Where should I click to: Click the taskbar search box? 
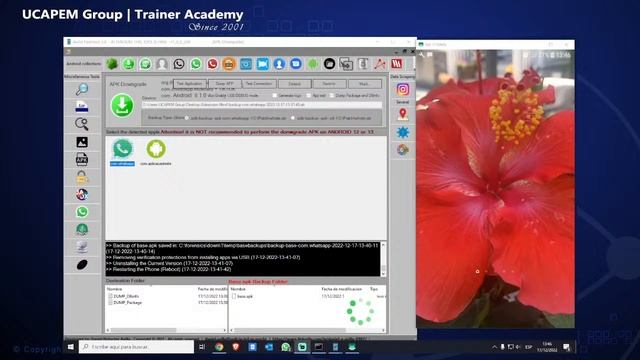[x=136, y=347]
